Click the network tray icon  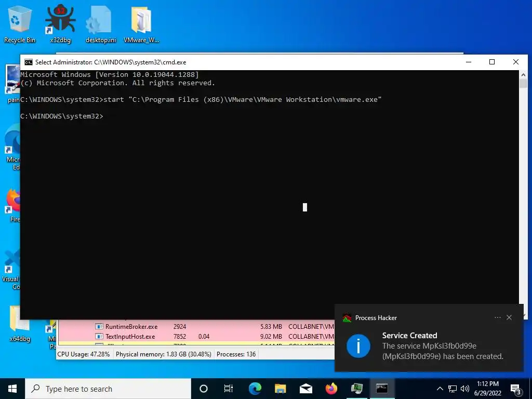pos(453,389)
